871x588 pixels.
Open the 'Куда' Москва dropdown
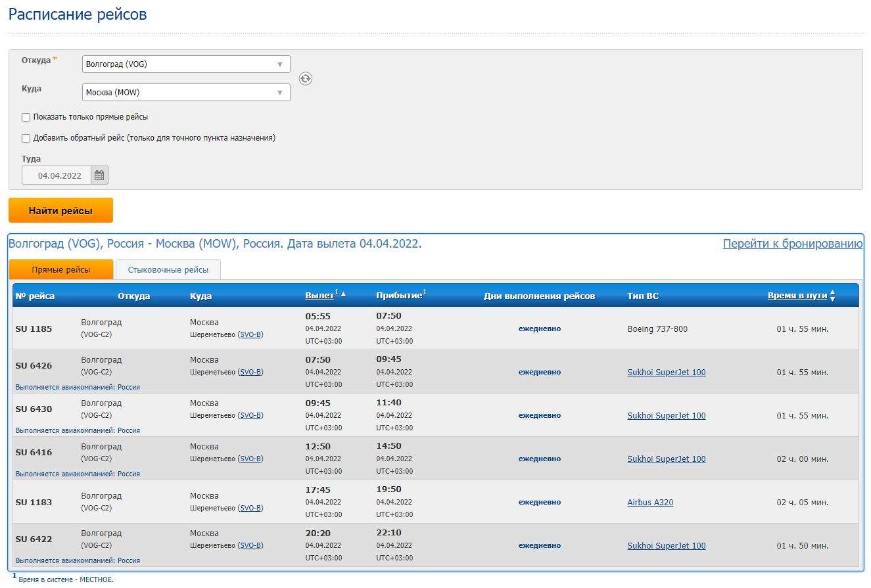[x=186, y=93]
